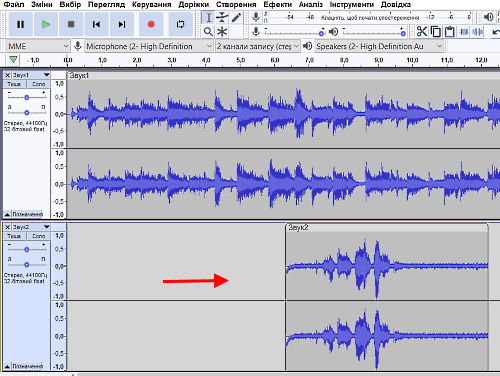Viewport: 500px width, 376px height.
Task: Begin recording with the red Record button
Action: click(151, 24)
